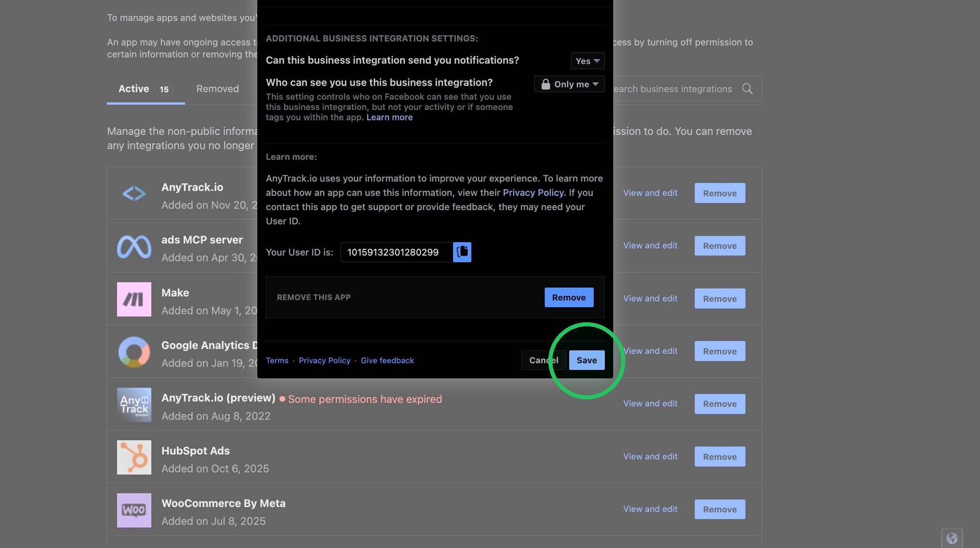Click Remove in Remove This App section
Screen dimensions: 980x548
[x=569, y=297]
